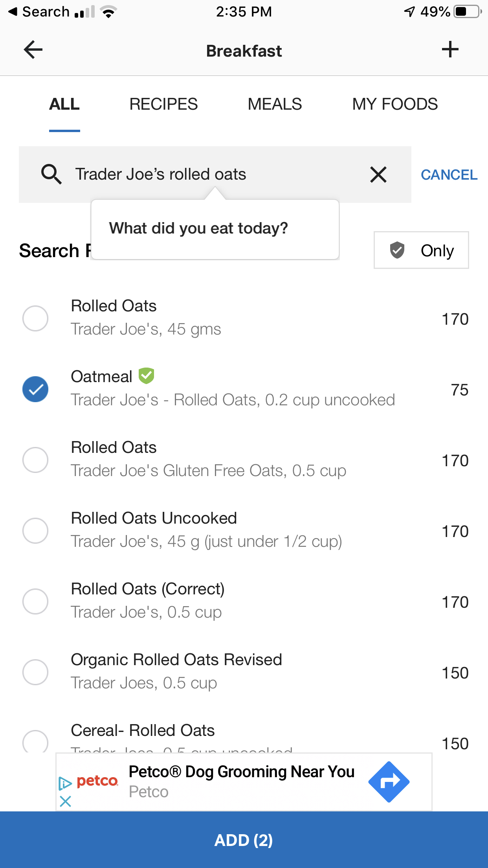Tap the ad choices triangle icon
The width and height of the screenshot is (488, 868).
point(64,783)
